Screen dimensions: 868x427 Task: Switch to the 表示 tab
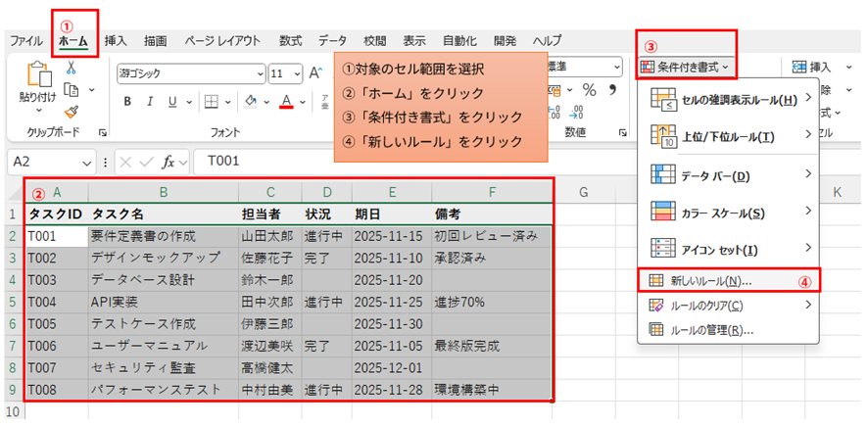[x=414, y=41]
